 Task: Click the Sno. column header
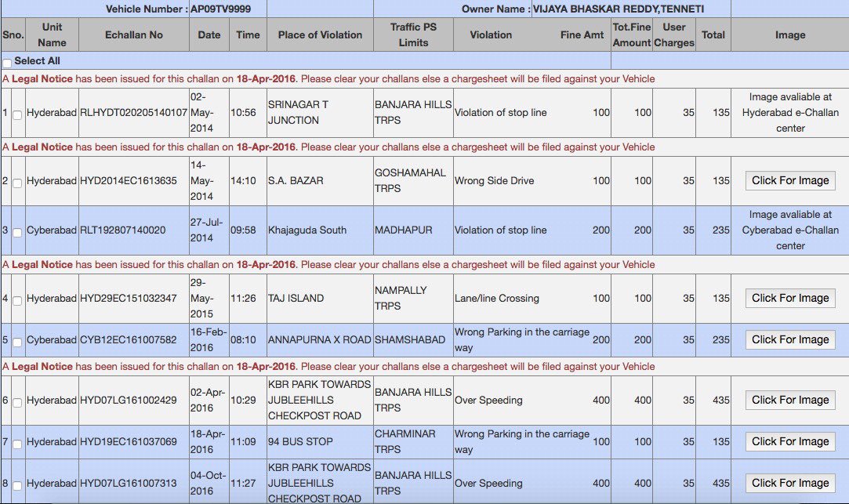pyautogui.click(x=13, y=34)
